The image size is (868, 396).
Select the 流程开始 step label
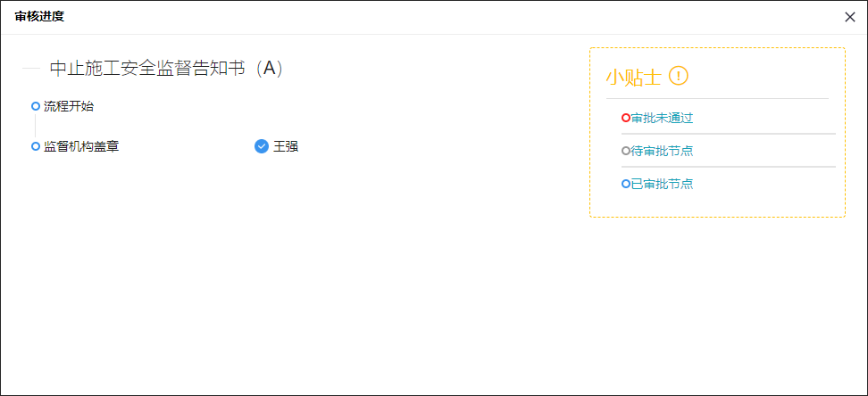coord(69,106)
